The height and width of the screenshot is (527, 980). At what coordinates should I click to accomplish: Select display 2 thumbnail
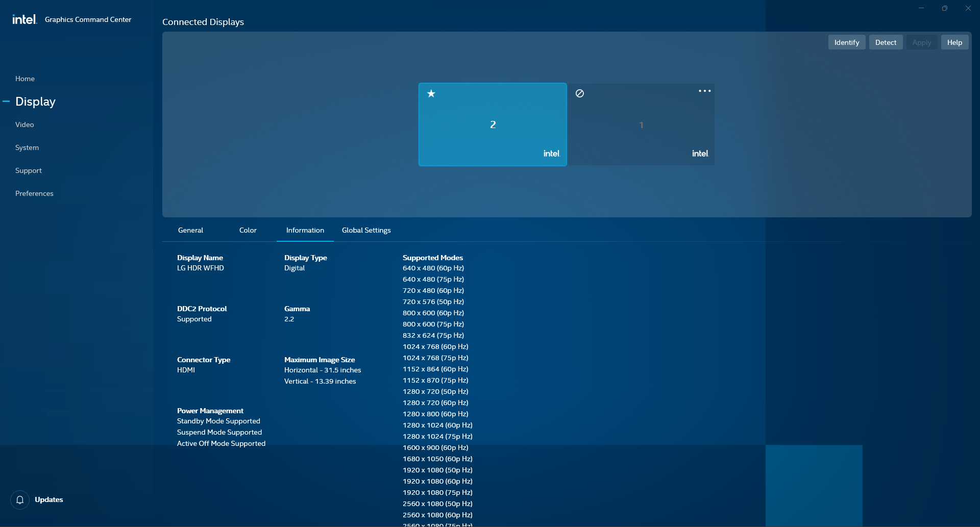(x=493, y=124)
